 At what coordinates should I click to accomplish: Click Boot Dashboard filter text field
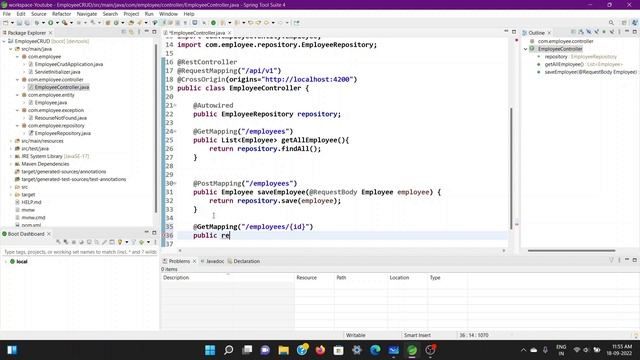coord(80,252)
